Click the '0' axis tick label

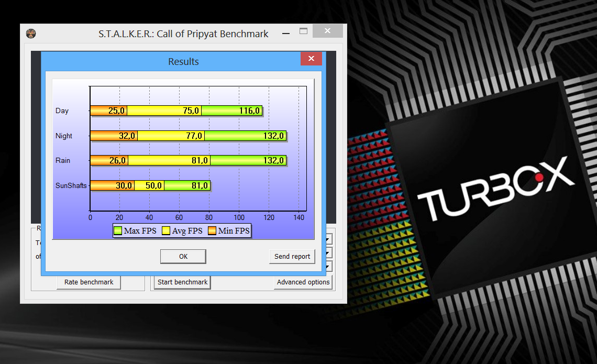(x=90, y=217)
